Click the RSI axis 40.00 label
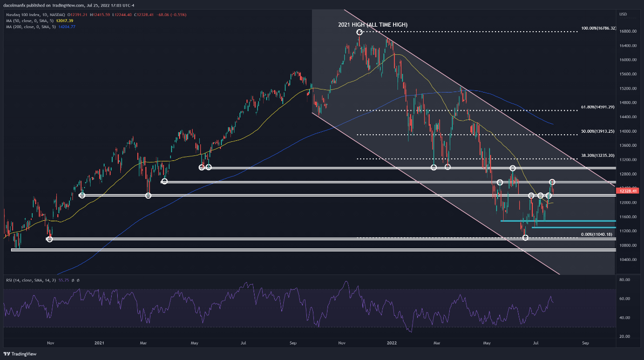This screenshot has height=360, width=644. click(625, 318)
